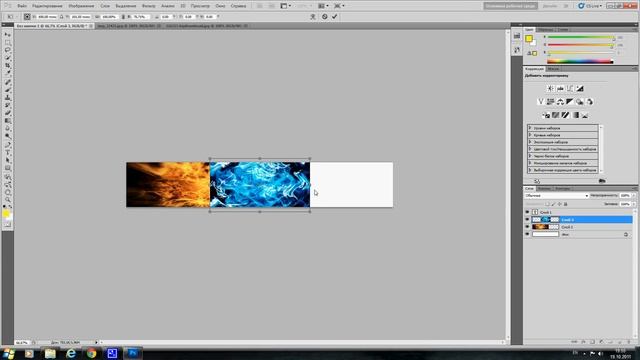Screen dimensions: 640x360
Task: Select the Lasso tool
Action: point(7,50)
